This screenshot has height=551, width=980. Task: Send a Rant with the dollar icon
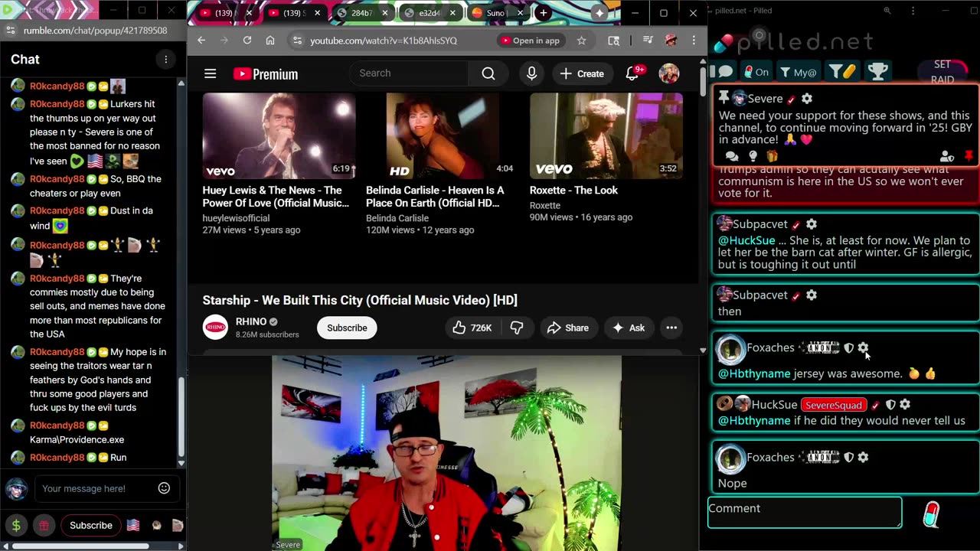point(16,525)
